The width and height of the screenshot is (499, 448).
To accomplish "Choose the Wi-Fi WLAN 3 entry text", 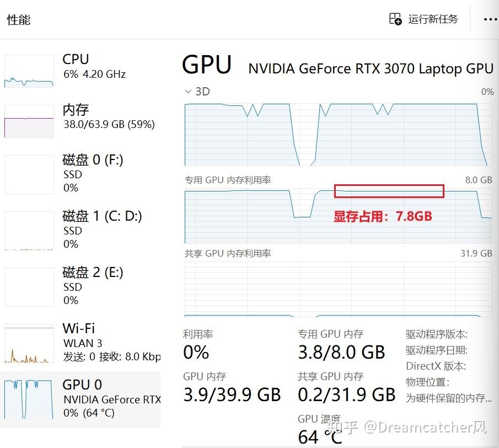I will (83, 343).
